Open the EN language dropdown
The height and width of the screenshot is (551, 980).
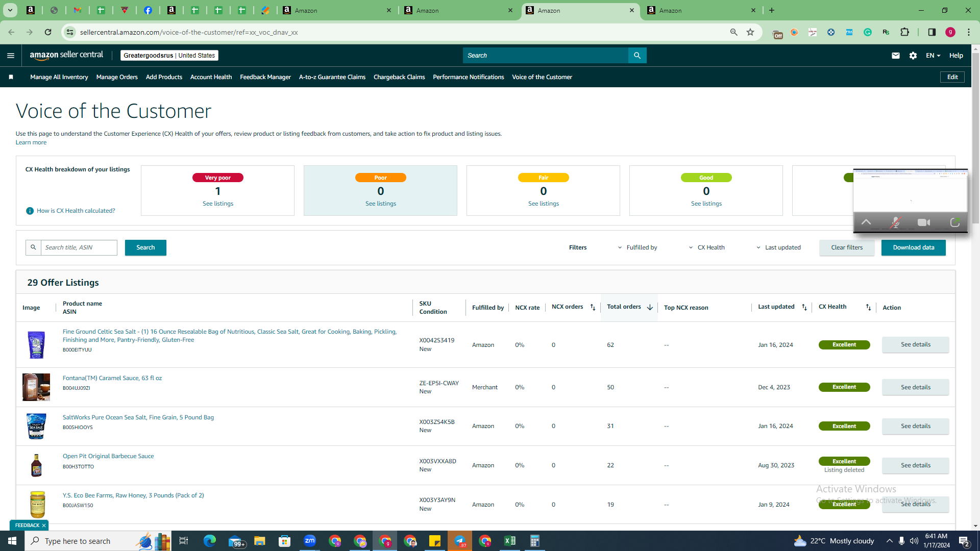click(x=933, y=56)
